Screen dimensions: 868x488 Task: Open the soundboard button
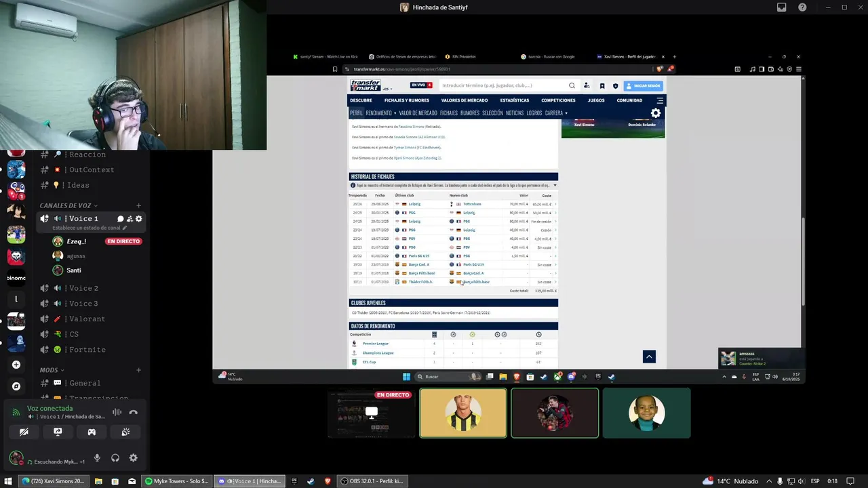tap(125, 432)
